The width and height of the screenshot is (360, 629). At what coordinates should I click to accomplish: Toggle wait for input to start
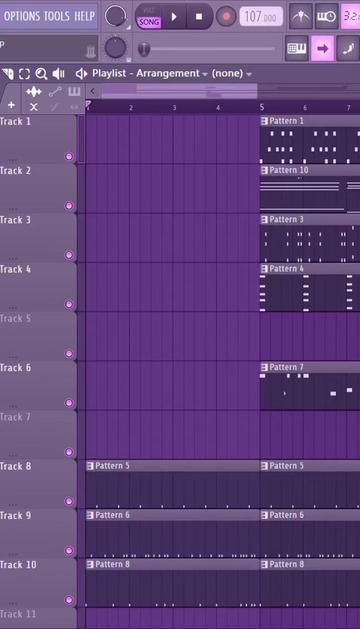click(326, 16)
